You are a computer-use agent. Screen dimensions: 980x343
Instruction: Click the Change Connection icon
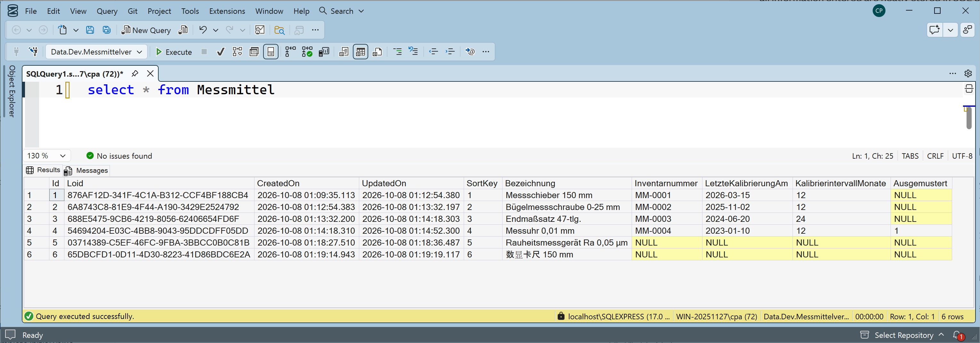point(33,51)
